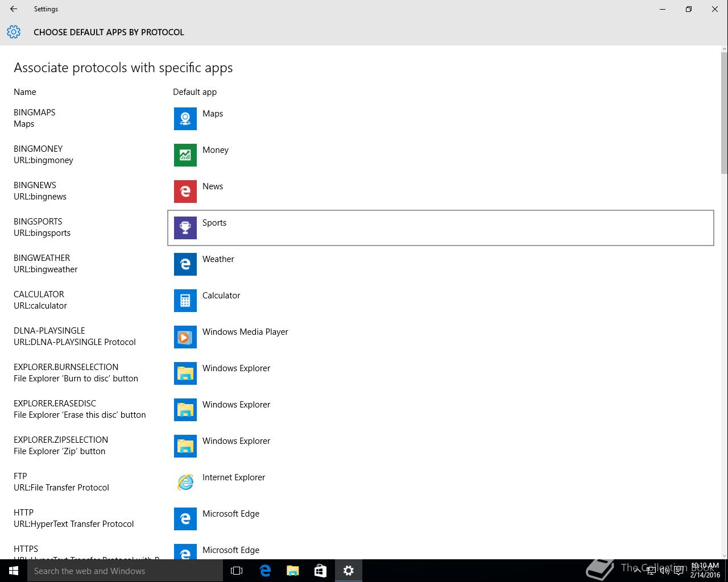Click URL:File Transfer Protocol text
The height and width of the screenshot is (582, 728).
tap(61, 488)
